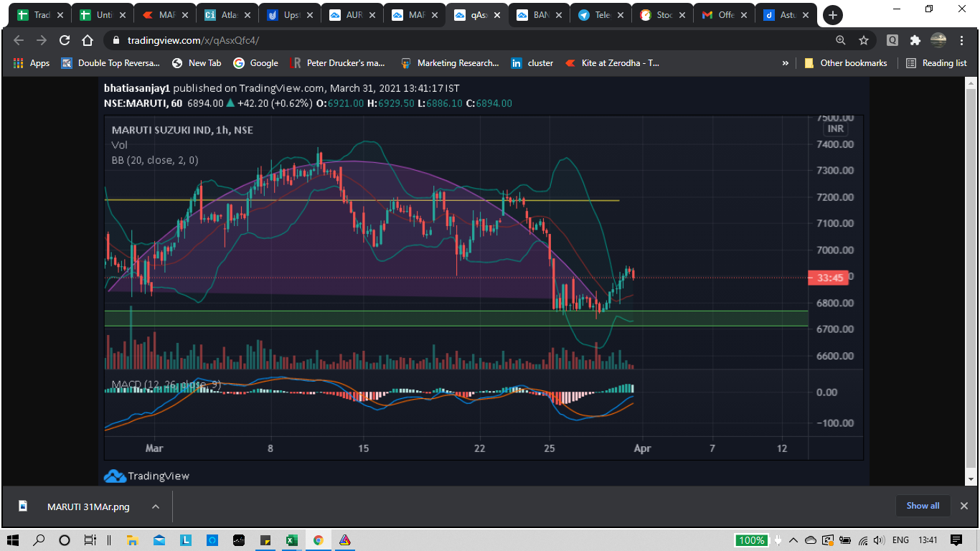Click the page vertical scrollbar down arrow
980x551 pixels.
click(x=972, y=479)
